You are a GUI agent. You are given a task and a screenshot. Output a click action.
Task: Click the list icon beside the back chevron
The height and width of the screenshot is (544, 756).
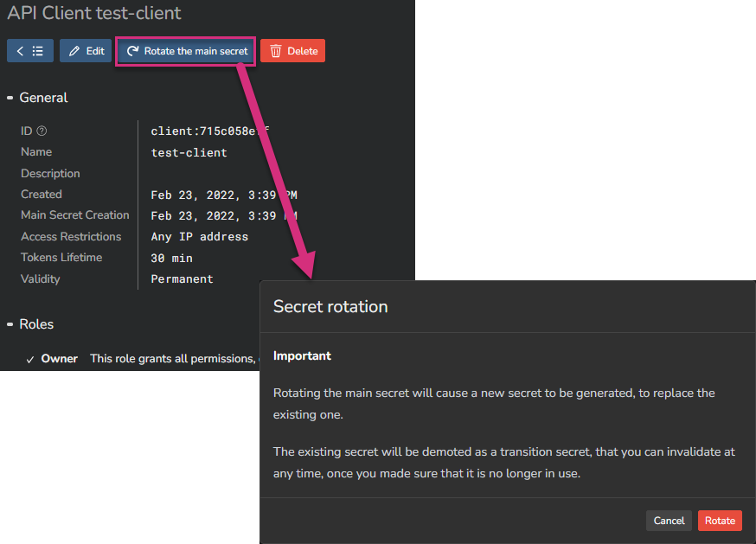36,50
